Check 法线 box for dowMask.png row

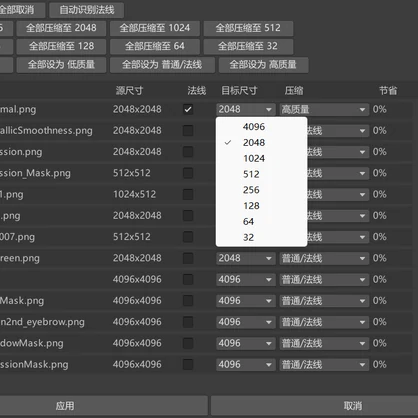(x=188, y=343)
